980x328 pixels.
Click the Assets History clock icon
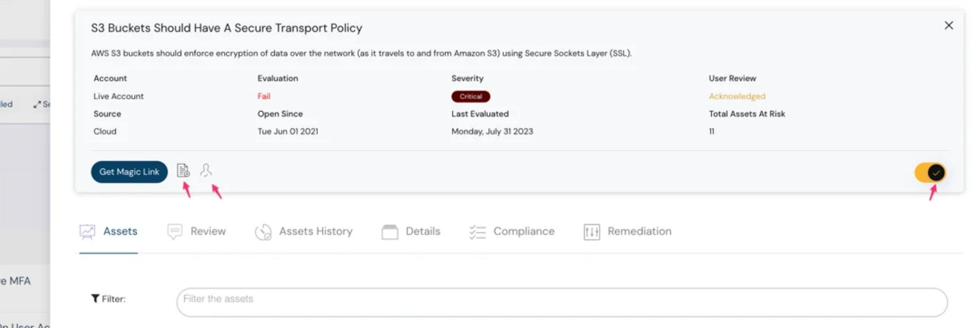(262, 231)
